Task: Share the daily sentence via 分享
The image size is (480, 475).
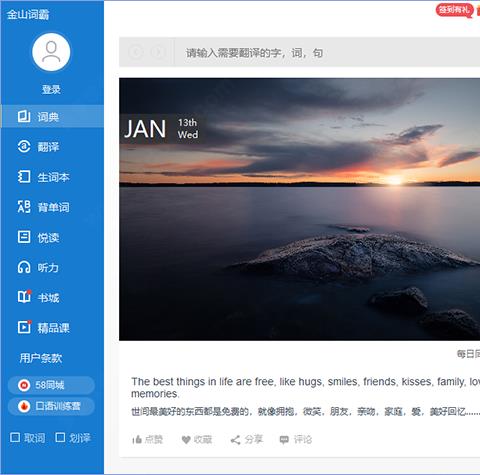Action: point(247,440)
